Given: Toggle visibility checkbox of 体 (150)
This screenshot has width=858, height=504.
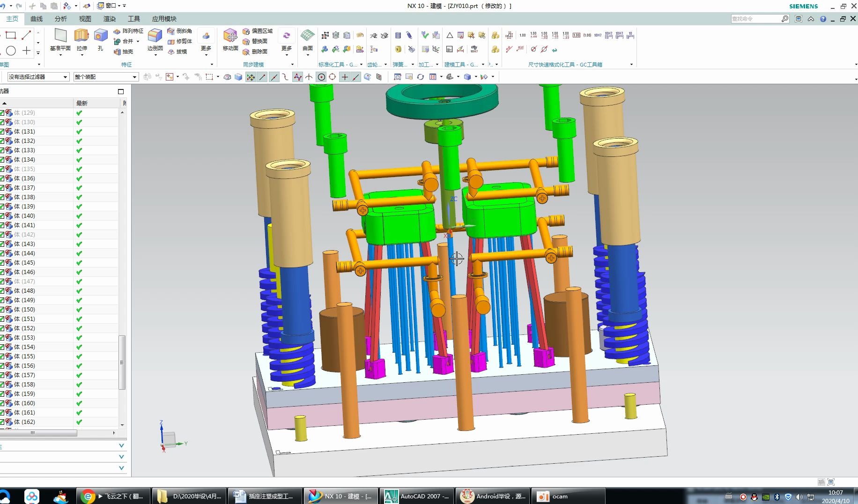Looking at the screenshot, I should [x=2, y=310].
